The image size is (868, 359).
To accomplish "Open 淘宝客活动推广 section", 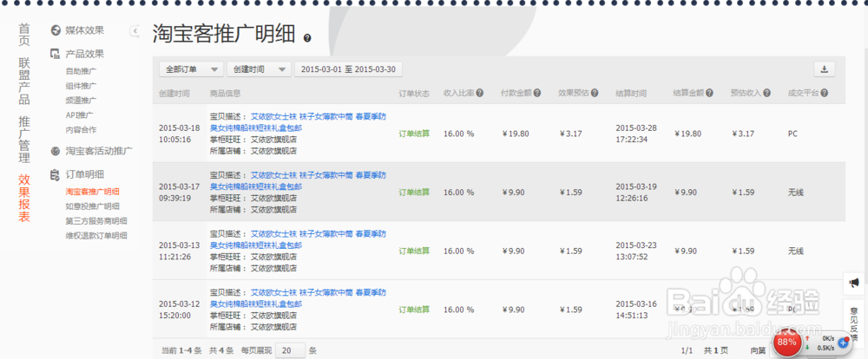I will point(99,151).
